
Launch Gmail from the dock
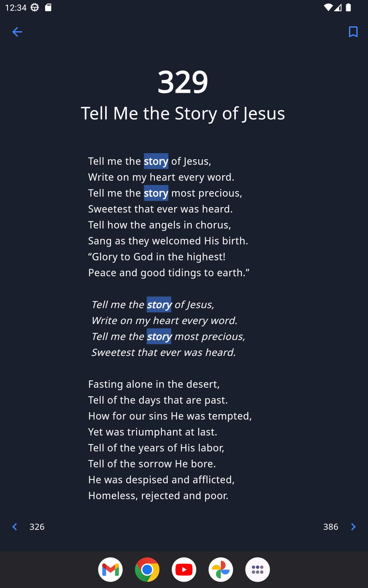point(110,570)
